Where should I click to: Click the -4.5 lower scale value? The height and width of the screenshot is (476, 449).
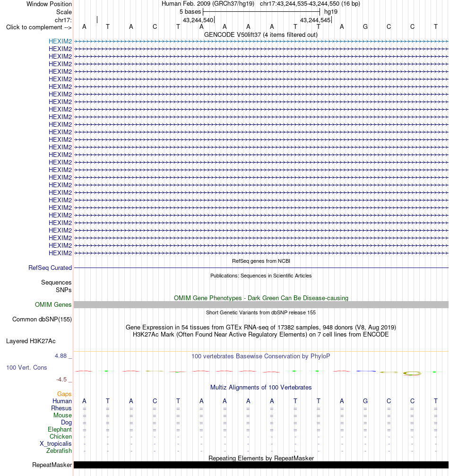click(x=61, y=380)
